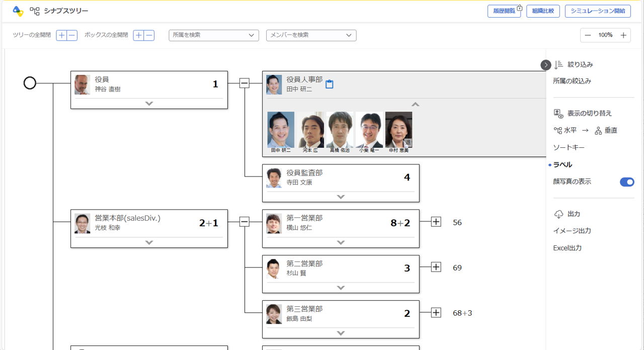The width and height of the screenshot is (644, 350).
Task: Toggle the 顔写真の表示 switch off
Action: tap(627, 182)
